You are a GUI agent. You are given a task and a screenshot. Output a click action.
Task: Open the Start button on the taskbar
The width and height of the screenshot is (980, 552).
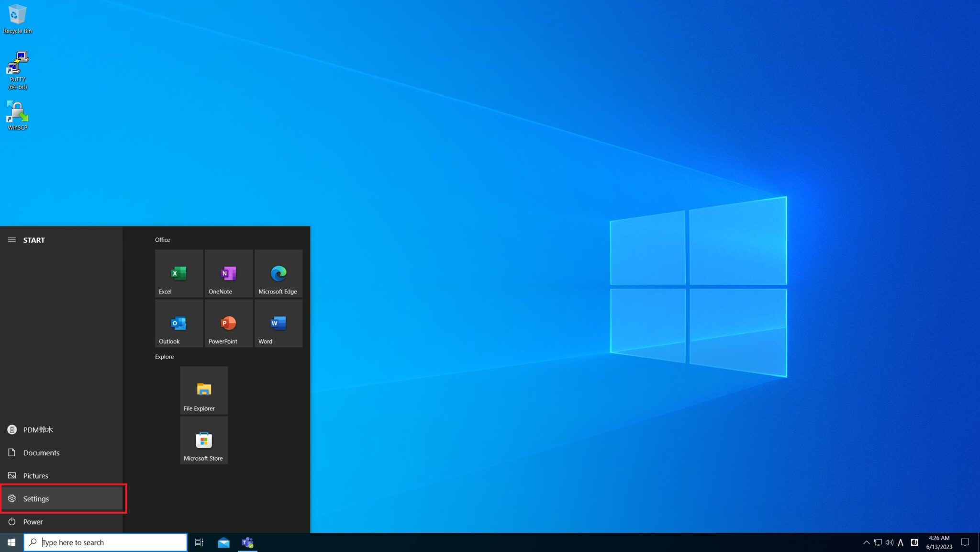tap(11, 542)
